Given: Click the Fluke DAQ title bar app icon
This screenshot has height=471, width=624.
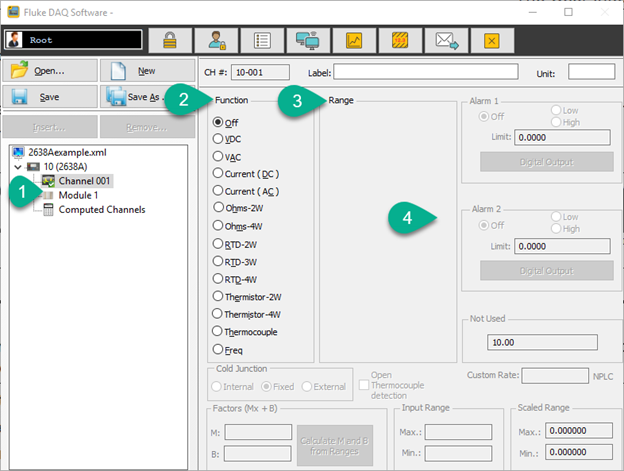Looking at the screenshot, I should [13, 12].
